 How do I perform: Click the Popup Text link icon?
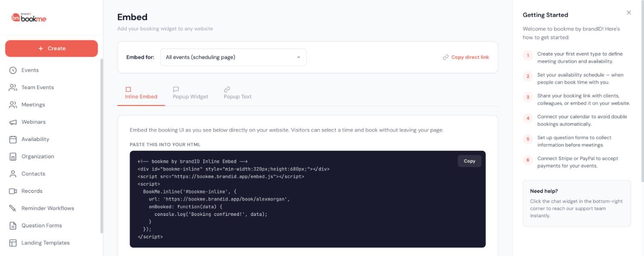(227, 89)
